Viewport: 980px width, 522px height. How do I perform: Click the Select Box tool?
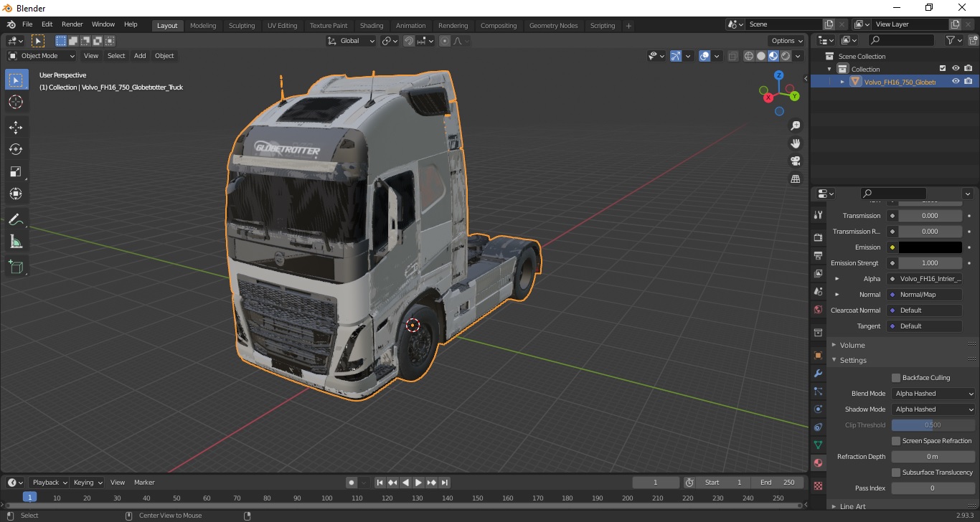pos(16,80)
